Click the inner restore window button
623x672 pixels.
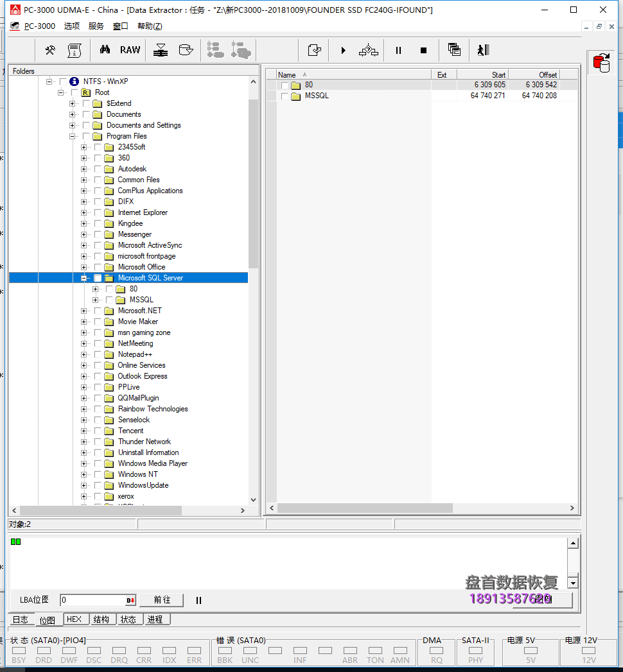599,26
